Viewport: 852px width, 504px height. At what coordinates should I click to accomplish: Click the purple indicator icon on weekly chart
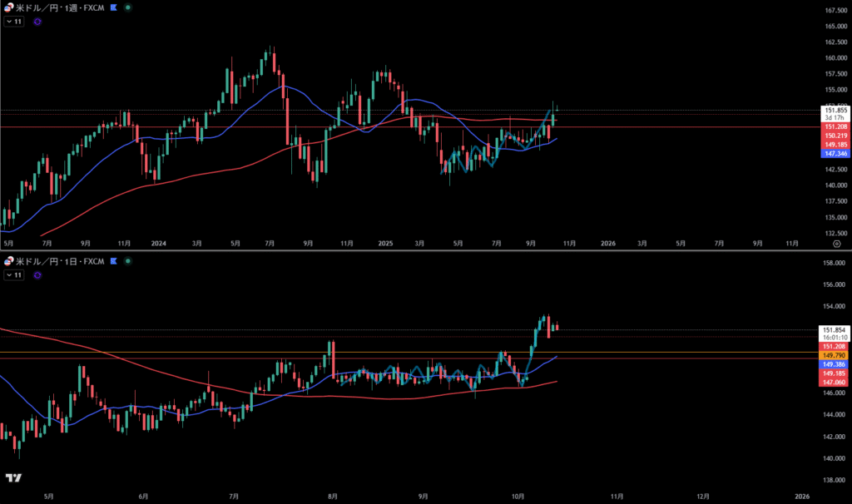pyautogui.click(x=37, y=22)
